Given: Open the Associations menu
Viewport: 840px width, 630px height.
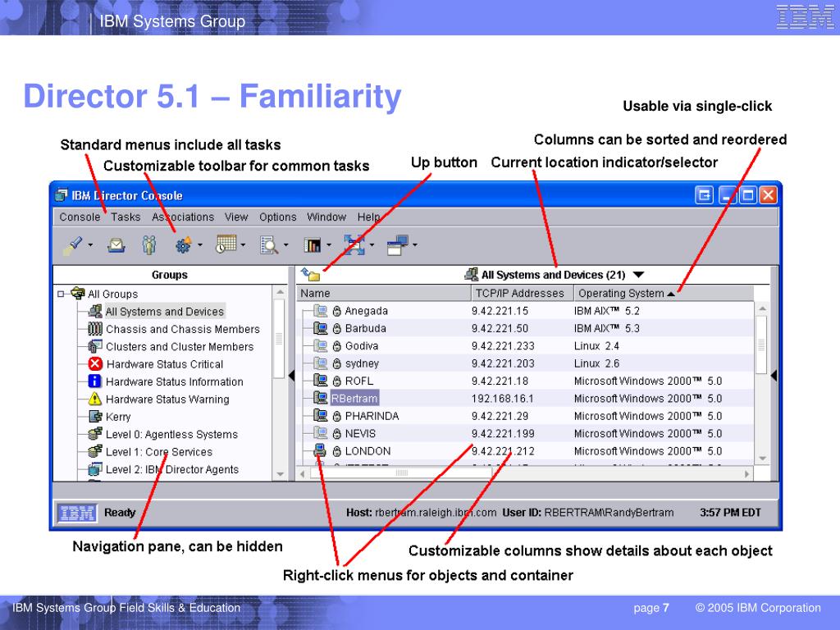Looking at the screenshot, I should [x=183, y=217].
